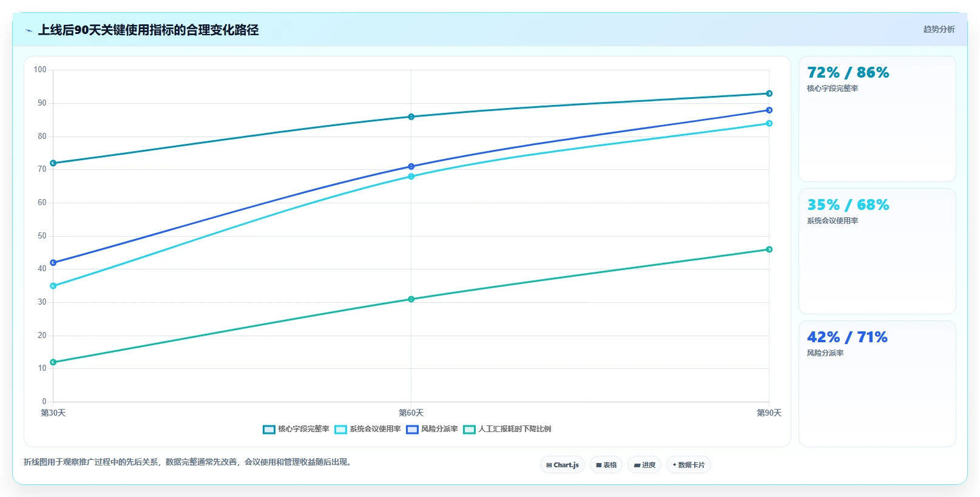Select 风险分派率 data point at 第90天
The width and height of the screenshot is (980, 497).
tap(769, 110)
